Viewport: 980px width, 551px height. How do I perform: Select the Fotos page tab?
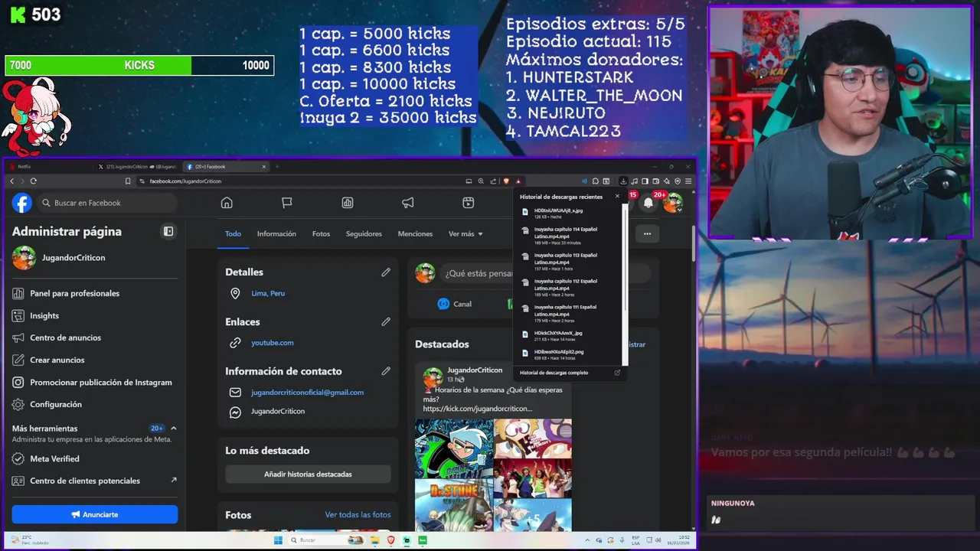[321, 234]
